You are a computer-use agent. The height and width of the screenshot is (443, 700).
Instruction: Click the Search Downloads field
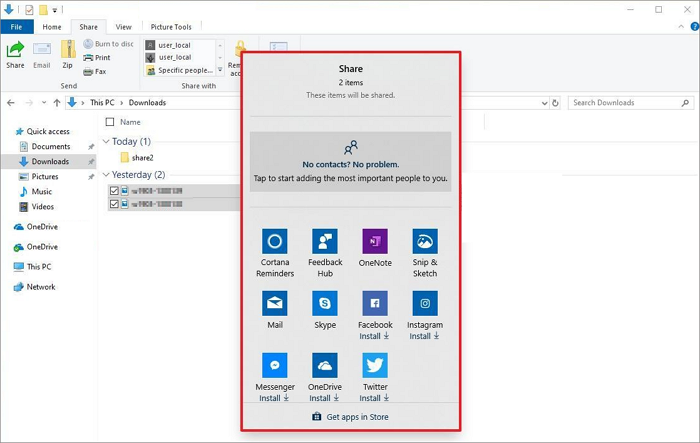[x=625, y=103]
